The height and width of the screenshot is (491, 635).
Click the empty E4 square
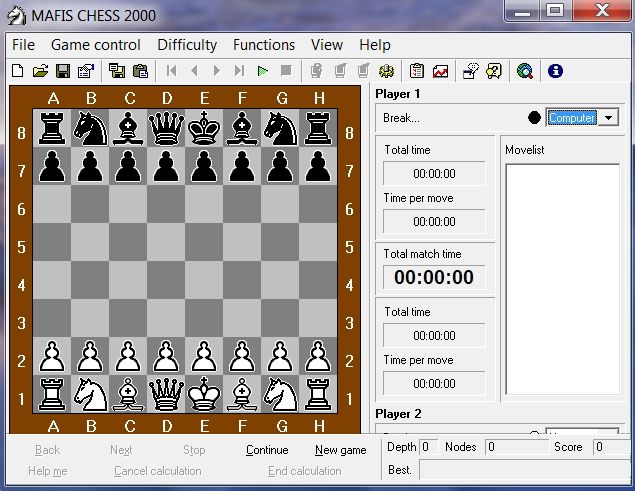click(x=204, y=280)
